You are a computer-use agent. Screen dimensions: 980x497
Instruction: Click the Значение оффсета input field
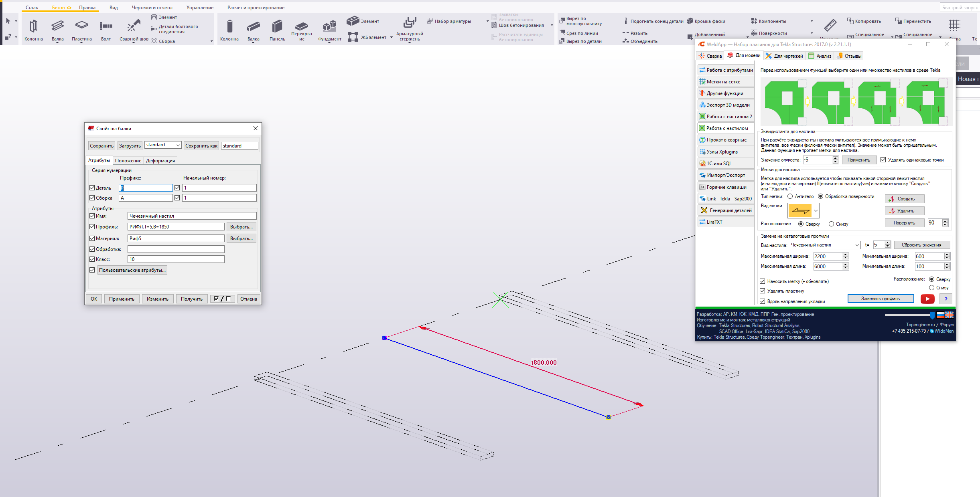[818, 160]
